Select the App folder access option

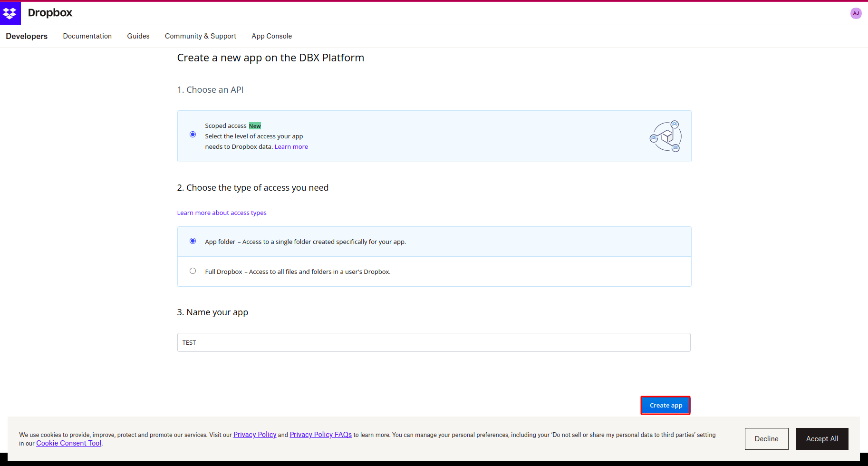(193, 241)
